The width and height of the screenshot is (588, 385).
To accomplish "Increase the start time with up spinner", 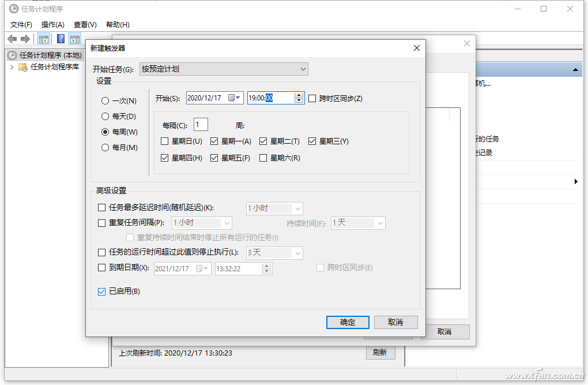I will (299, 95).
